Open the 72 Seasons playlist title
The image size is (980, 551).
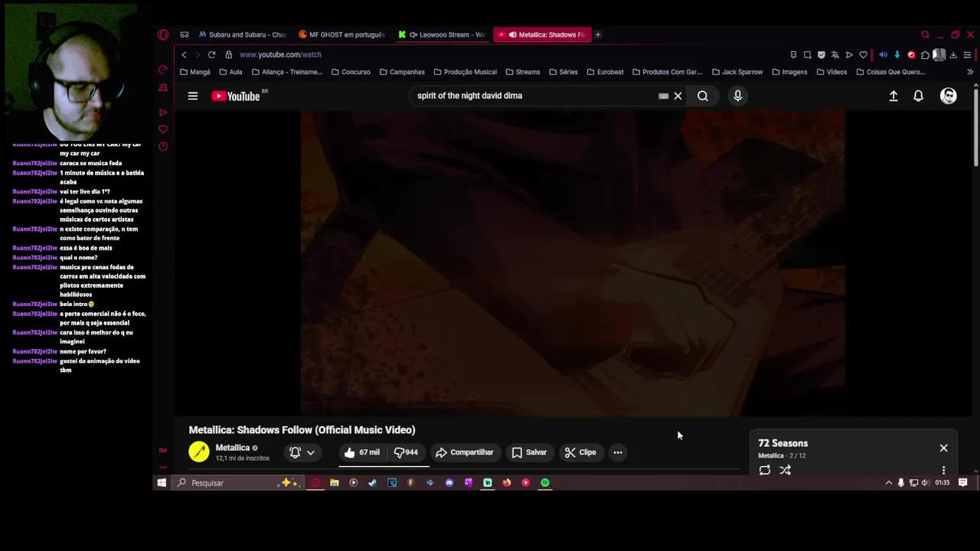782,443
